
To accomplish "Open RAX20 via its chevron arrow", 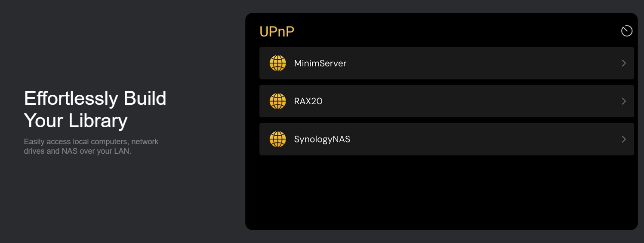I will click(623, 101).
